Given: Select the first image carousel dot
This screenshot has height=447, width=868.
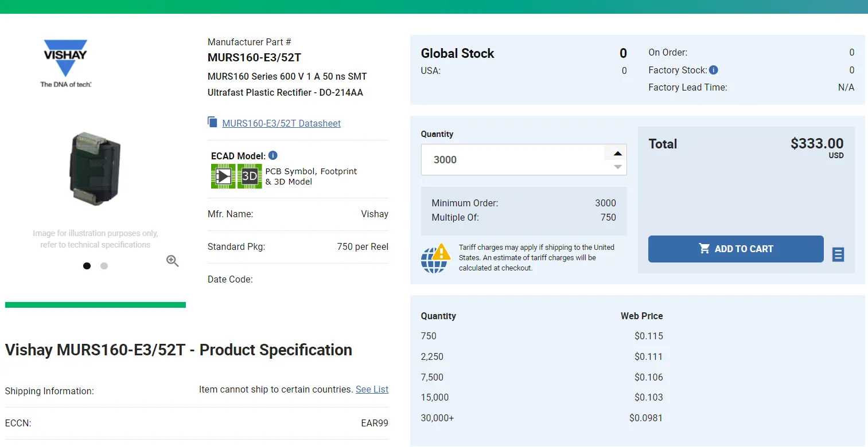Looking at the screenshot, I should coord(87,266).
